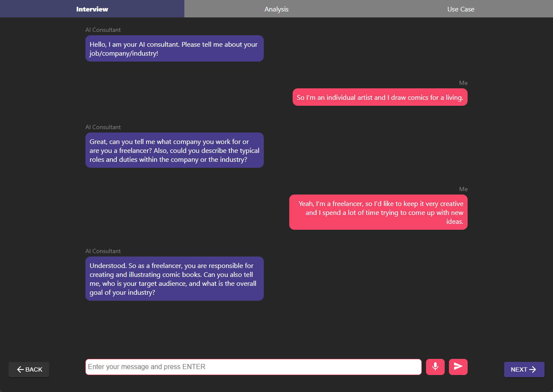The height and width of the screenshot is (392, 553).
Task: Click the left arrow on BACK button
Action: (x=20, y=369)
